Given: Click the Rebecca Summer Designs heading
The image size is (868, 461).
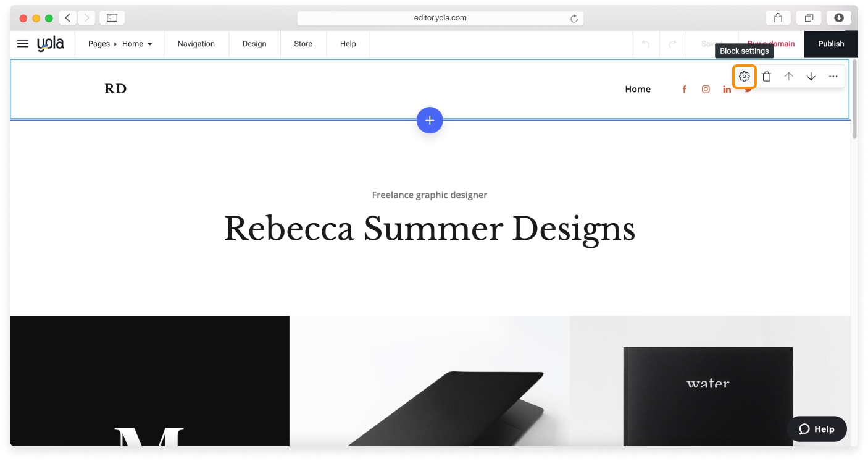Looking at the screenshot, I should [429, 229].
